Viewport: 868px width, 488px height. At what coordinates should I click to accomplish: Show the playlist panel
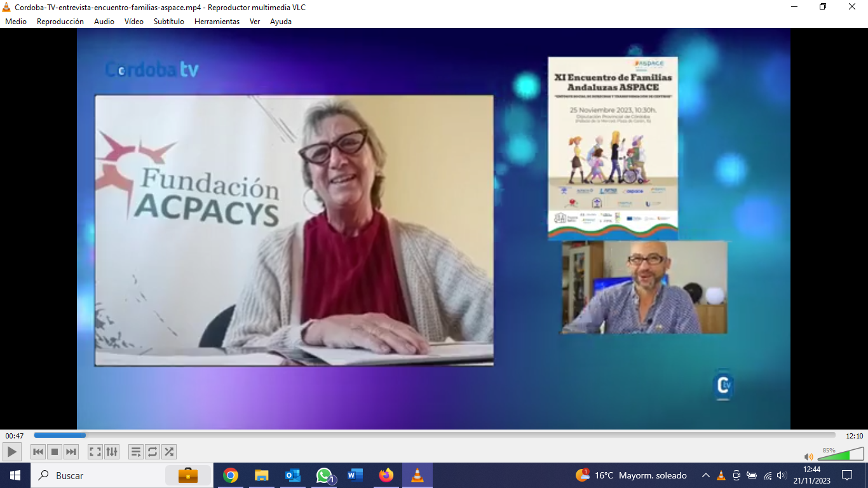click(x=136, y=452)
